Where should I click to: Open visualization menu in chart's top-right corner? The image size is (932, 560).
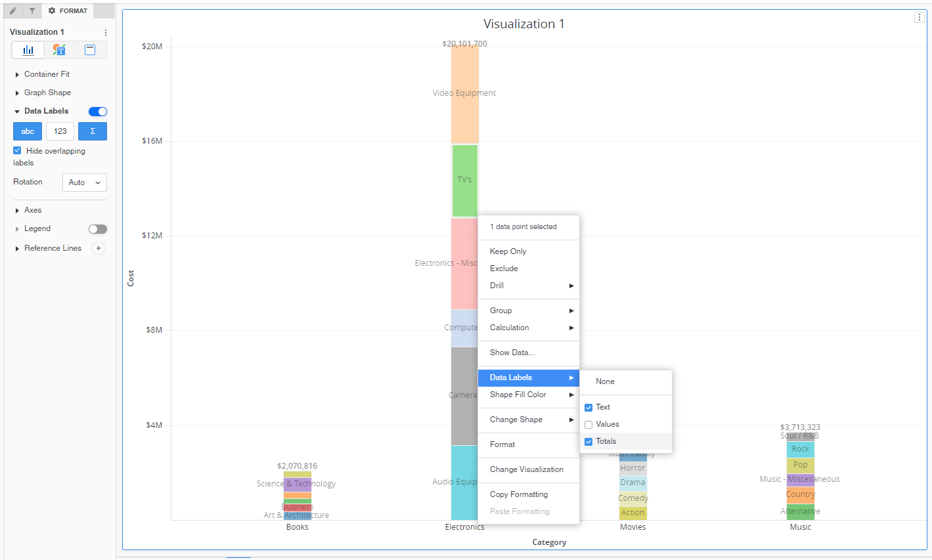[919, 17]
